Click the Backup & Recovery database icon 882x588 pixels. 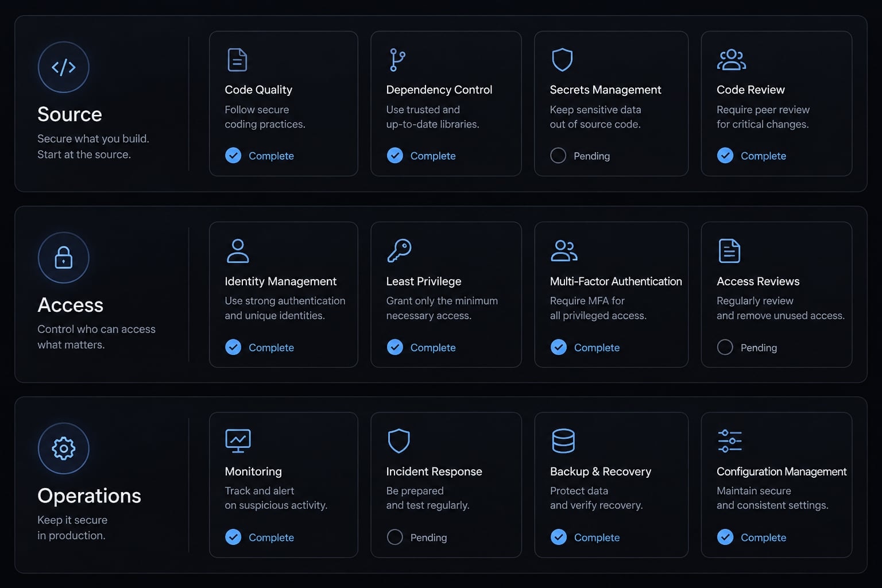tap(563, 441)
